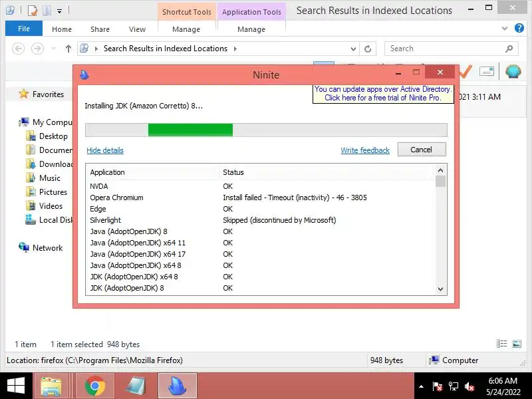Open the Windows Start button

(15, 386)
